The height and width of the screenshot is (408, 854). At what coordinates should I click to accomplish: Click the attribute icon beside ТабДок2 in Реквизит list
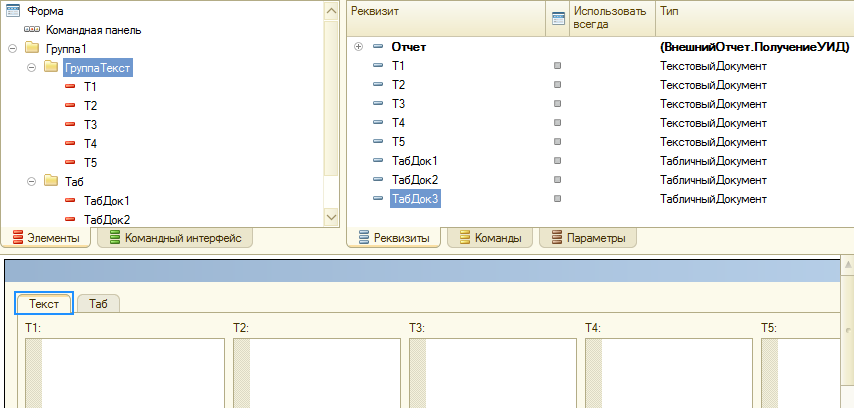pyautogui.click(x=377, y=179)
